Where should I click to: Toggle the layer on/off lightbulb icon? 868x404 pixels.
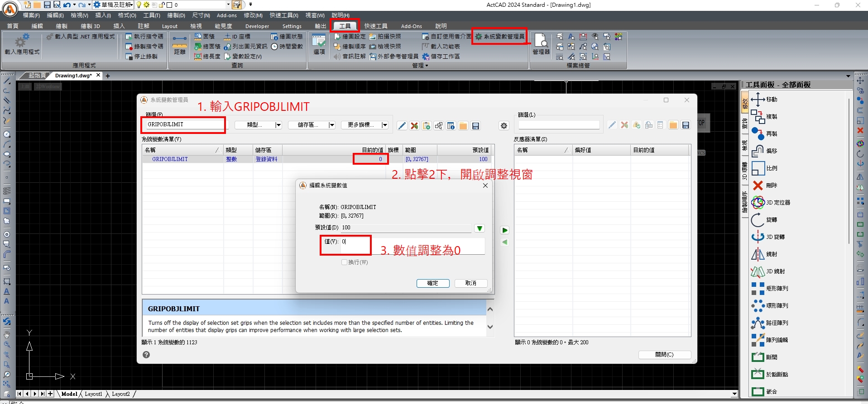pyautogui.click(x=139, y=5)
